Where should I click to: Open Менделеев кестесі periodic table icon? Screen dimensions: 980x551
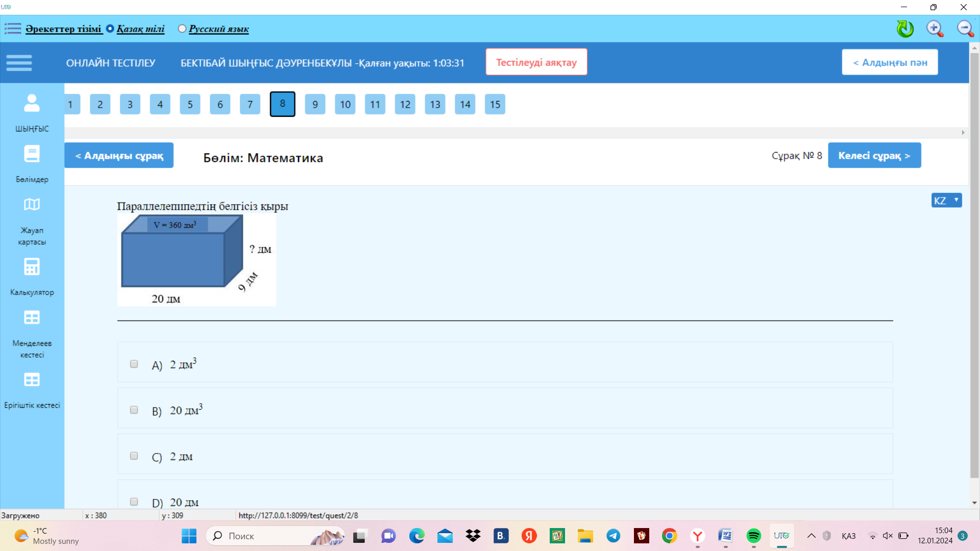[x=32, y=318]
